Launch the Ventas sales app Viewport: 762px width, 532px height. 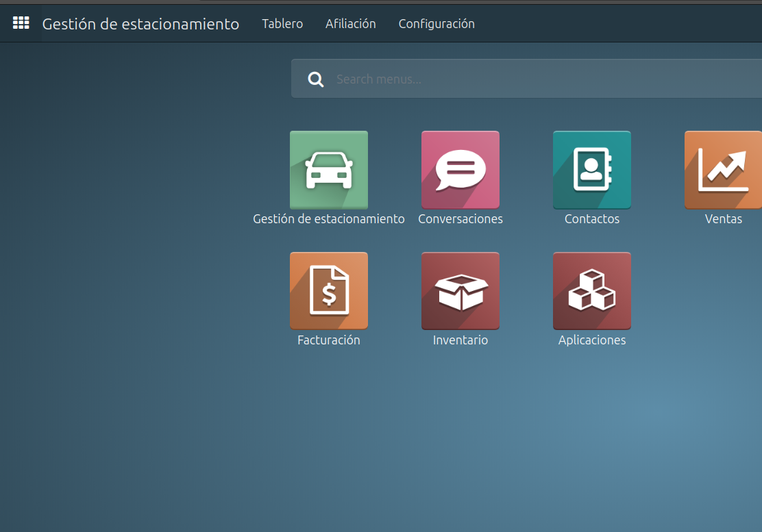click(x=724, y=170)
